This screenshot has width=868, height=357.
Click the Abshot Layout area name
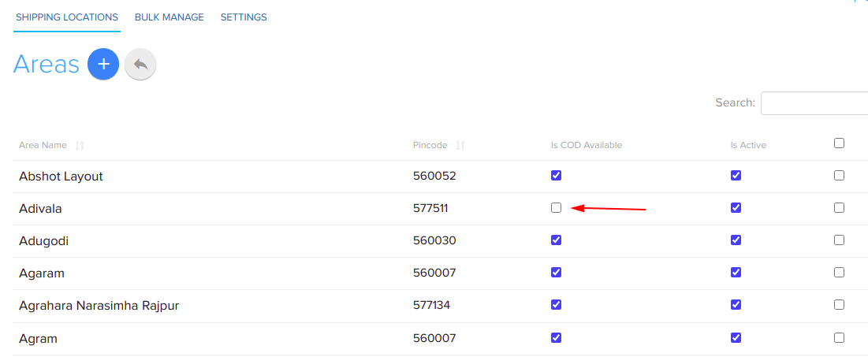[61, 177]
